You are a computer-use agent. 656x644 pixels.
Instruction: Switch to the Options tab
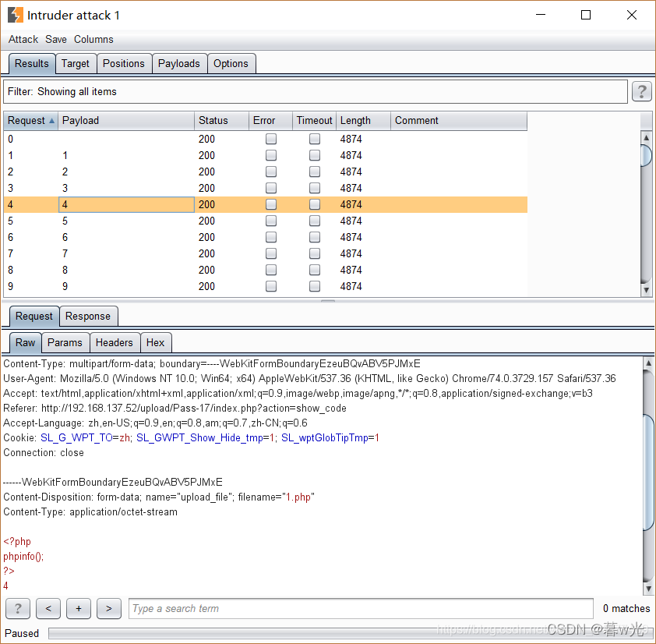click(x=231, y=63)
